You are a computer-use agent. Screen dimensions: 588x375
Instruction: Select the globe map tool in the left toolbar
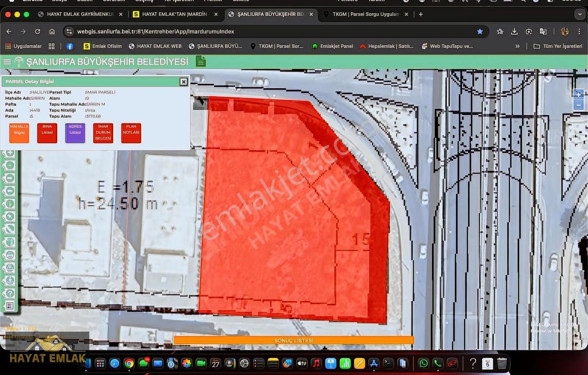click(x=10, y=242)
